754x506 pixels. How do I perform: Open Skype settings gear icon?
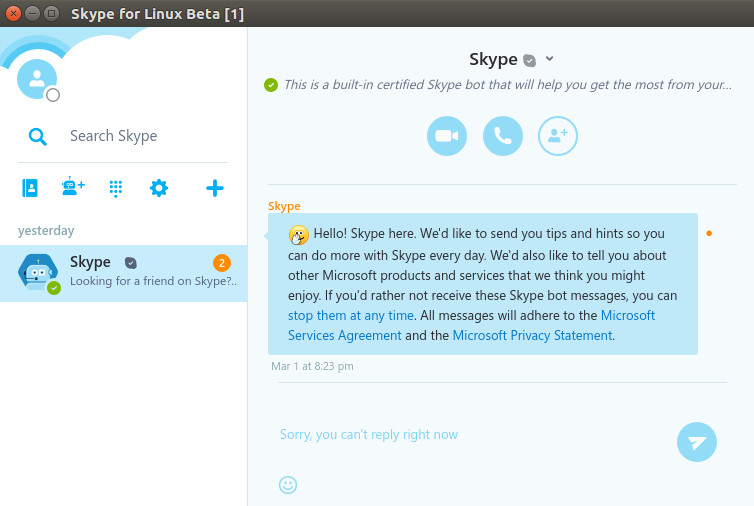159,188
